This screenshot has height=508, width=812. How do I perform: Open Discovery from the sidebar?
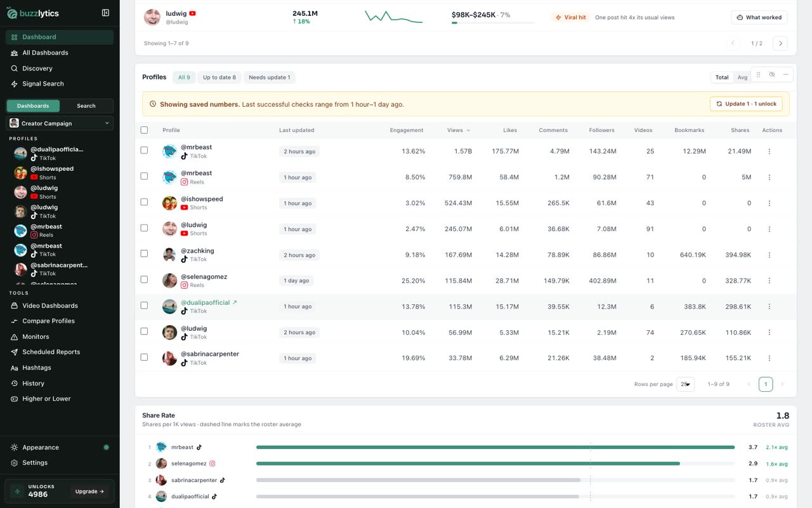coord(60,68)
